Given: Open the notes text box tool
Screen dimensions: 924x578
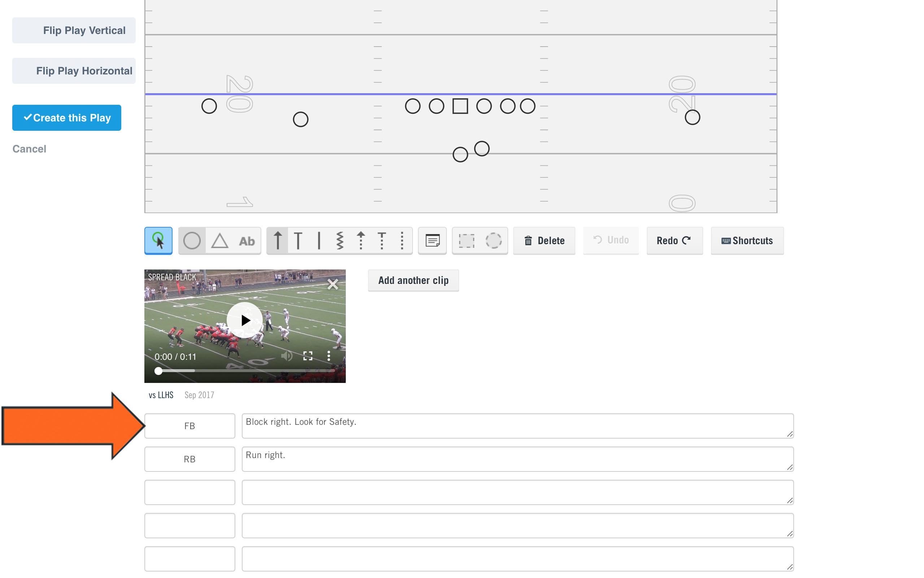Looking at the screenshot, I should pos(432,241).
